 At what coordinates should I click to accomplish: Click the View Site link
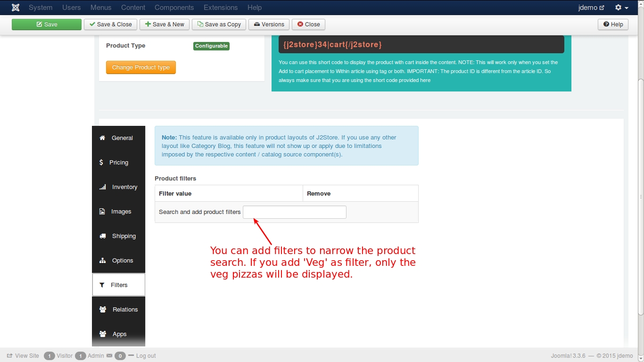coord(23,356)
